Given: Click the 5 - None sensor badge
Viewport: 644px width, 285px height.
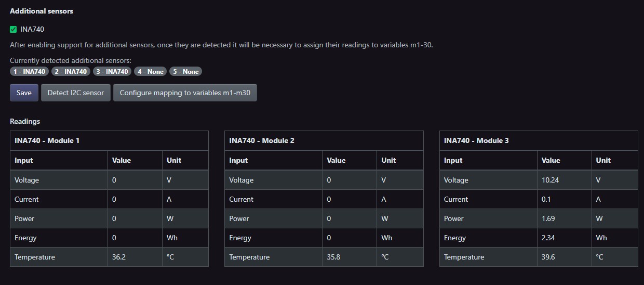Looking at the screenshot, I should [186, 72].
